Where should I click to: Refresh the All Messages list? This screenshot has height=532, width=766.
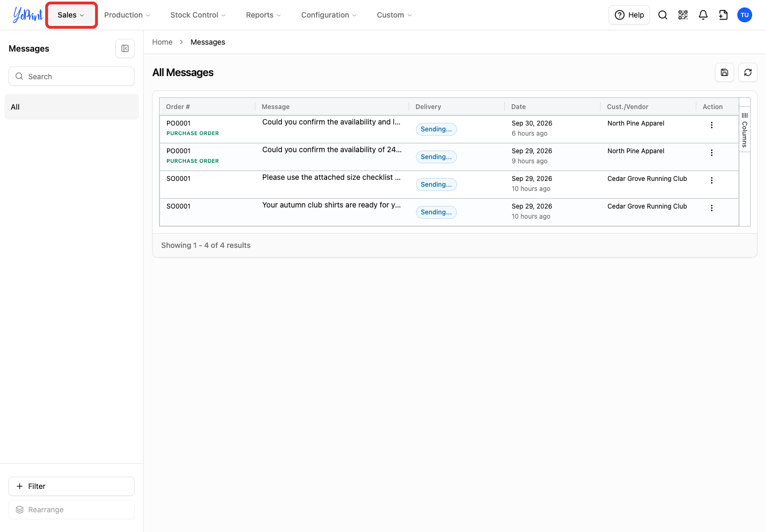click(748, 72)
